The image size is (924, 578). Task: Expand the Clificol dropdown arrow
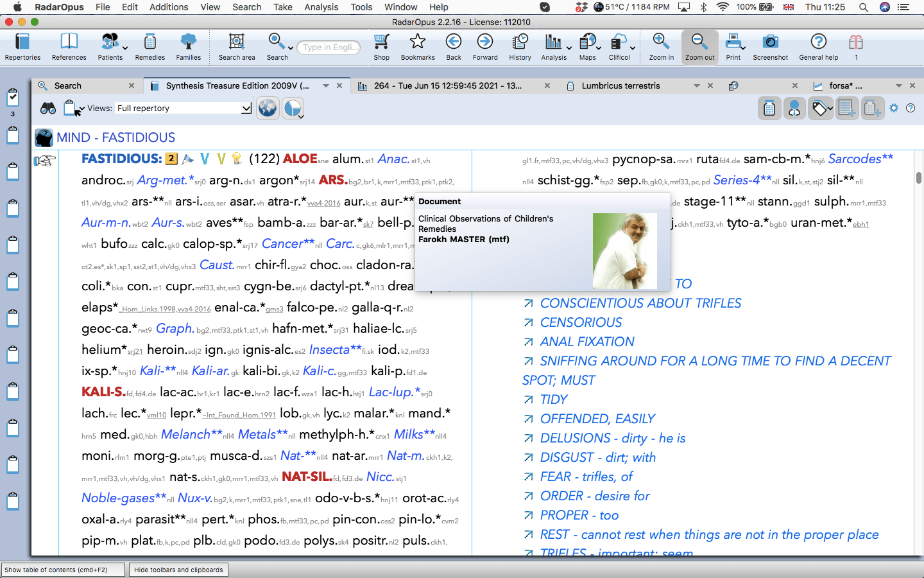pos(632,48)
